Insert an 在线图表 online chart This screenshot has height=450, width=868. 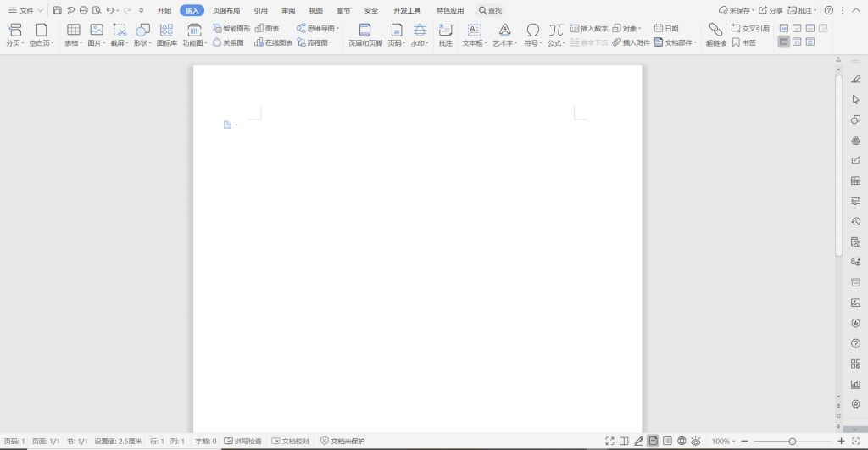pyautogui.click(x=273, y=42)
